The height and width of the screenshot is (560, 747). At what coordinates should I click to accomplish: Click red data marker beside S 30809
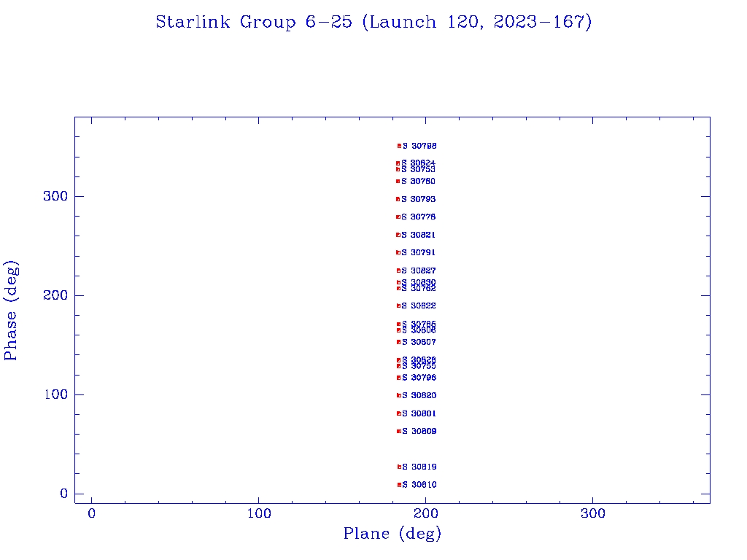click(399, 431)
